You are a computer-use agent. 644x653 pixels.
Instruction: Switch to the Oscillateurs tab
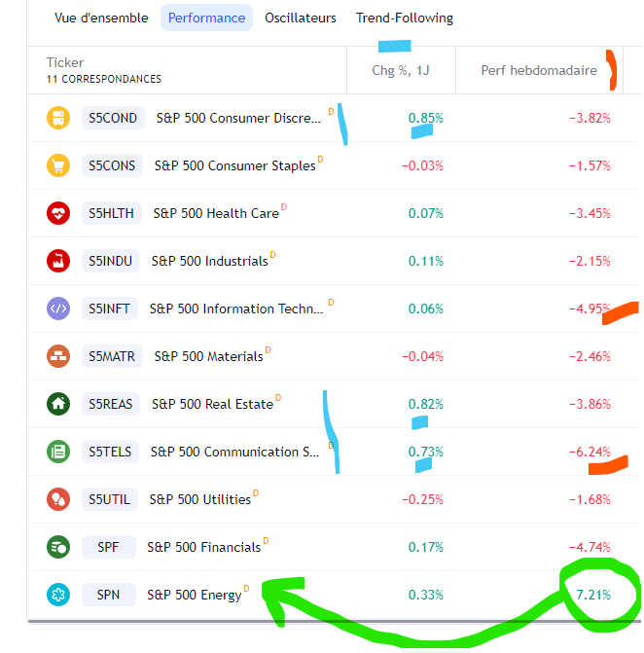(301, 18)
